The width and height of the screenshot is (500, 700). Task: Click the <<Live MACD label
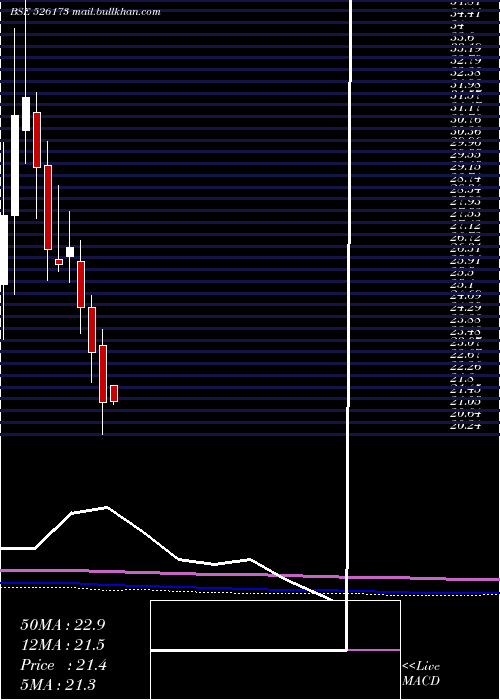[x=421, y=674]
